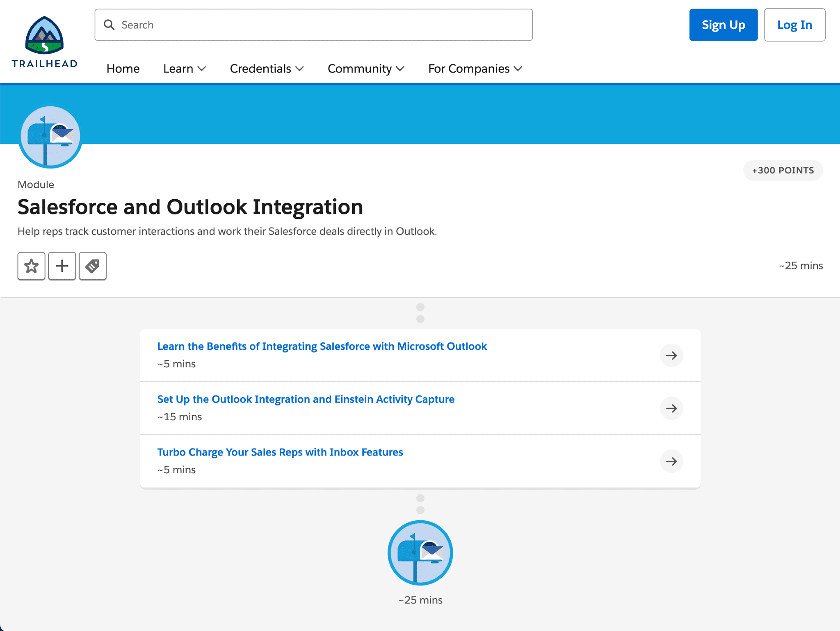Open Learn the Benefits of Integrating Salesforce link
Viewport: 840px width, 631px height.
(322, 346)
